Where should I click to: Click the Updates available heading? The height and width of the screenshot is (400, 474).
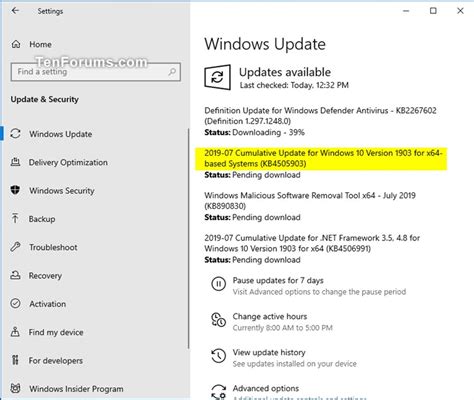coord(285,72)
